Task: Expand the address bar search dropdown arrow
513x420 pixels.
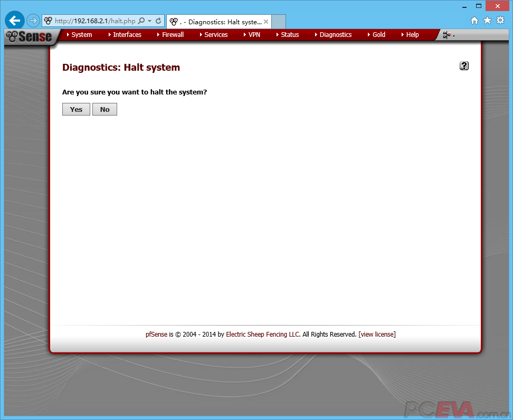Action: point(149,21)
